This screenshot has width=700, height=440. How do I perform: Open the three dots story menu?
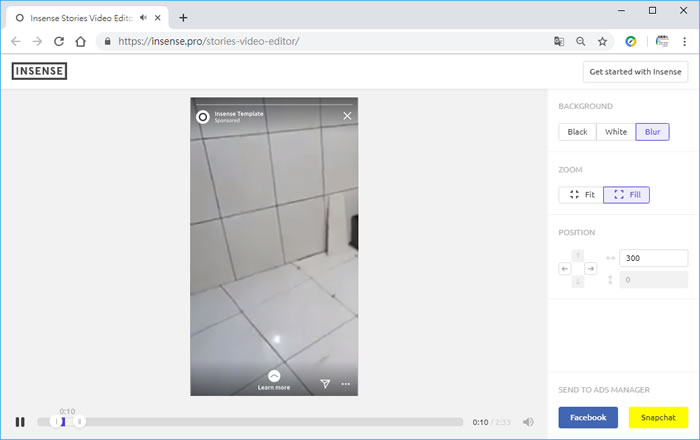[346, 384]
